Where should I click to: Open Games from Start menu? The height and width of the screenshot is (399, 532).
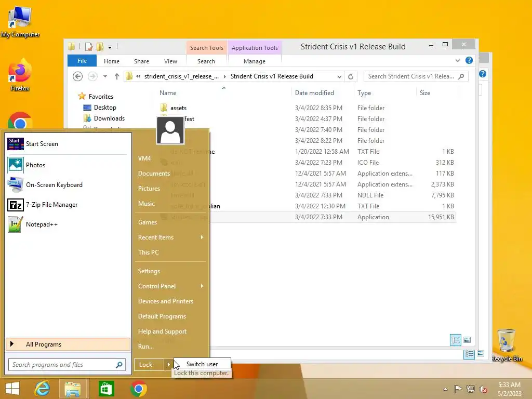point(147,222)
